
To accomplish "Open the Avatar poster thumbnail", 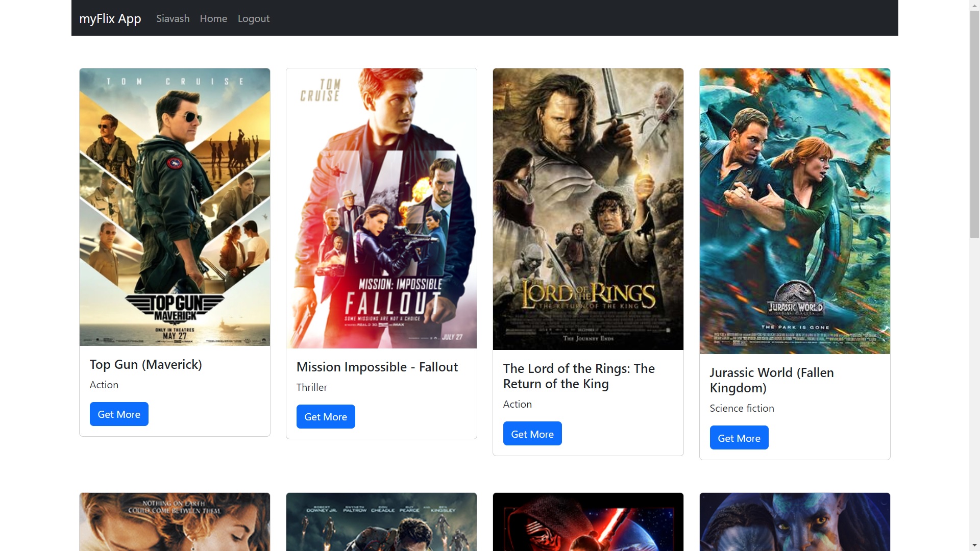I will point(795,521).
